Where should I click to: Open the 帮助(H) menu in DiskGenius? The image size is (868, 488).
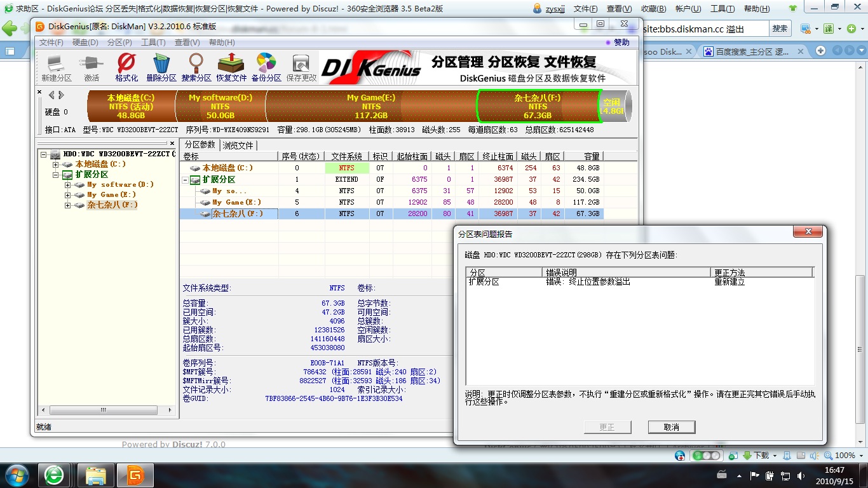221,42
